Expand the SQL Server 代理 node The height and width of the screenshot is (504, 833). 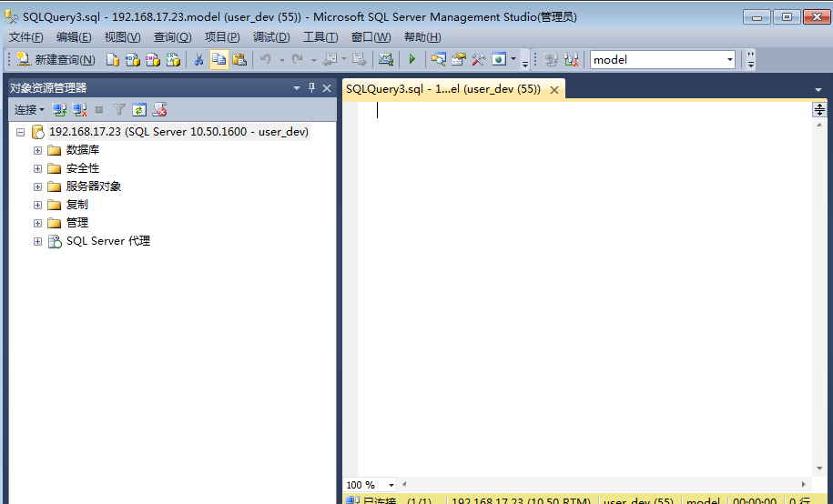(x=37, y=242)
